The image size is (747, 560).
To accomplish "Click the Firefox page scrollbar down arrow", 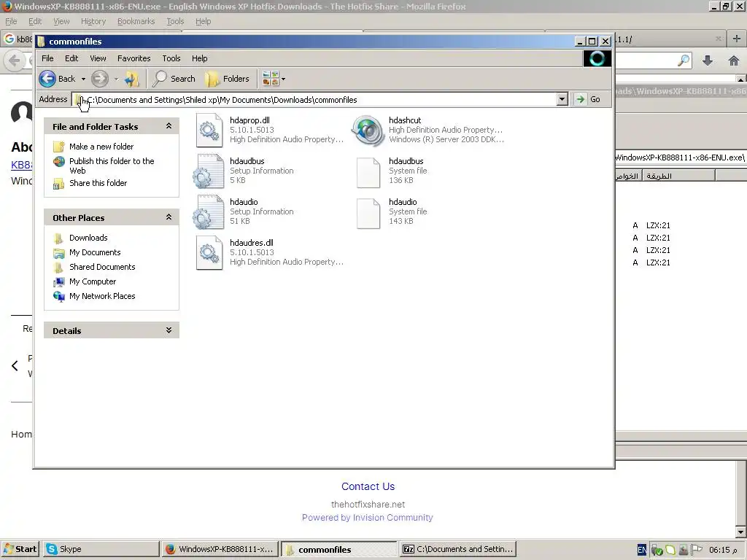I will [x=741, y=532].
